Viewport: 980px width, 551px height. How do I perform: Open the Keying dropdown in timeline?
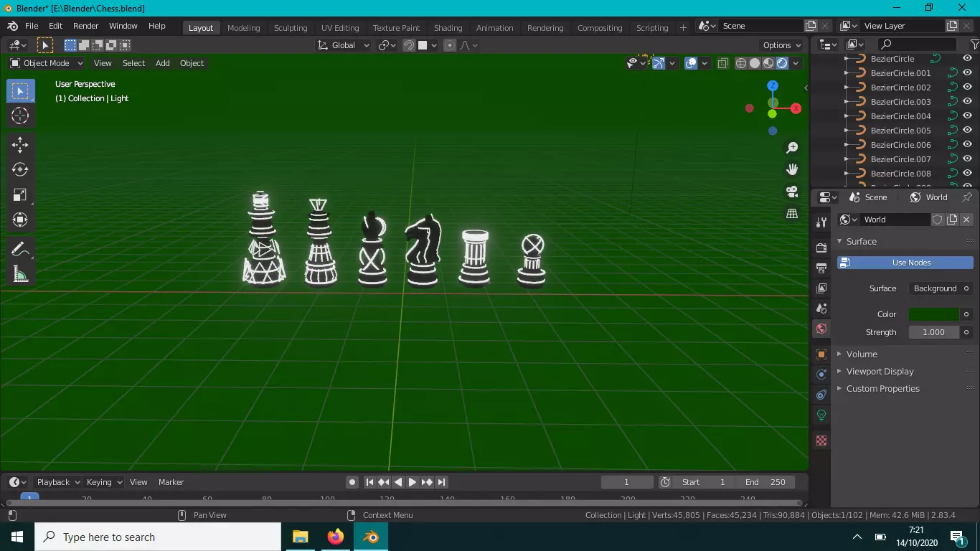click(x=104, y=482)
